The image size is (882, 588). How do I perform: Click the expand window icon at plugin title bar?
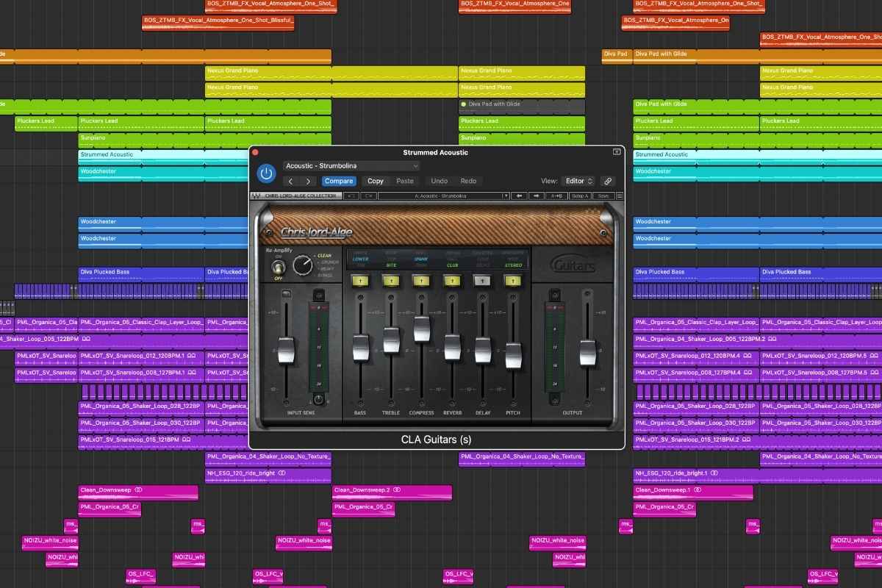pos(617,151)
